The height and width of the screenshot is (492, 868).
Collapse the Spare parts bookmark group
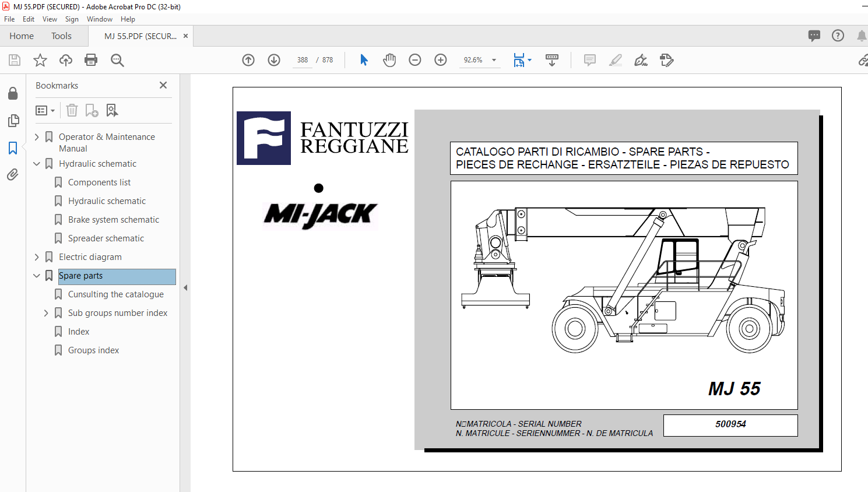[x=37, y=276]
